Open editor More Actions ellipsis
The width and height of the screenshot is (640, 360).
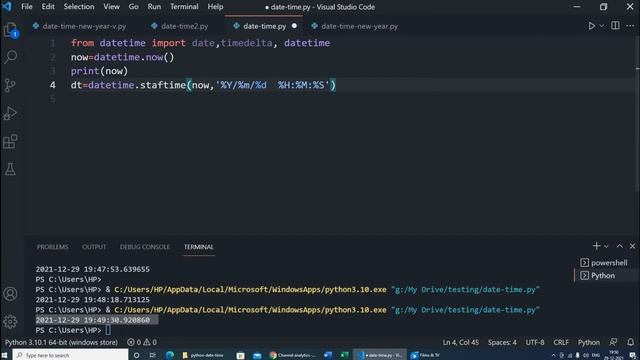tap(630, 26)
